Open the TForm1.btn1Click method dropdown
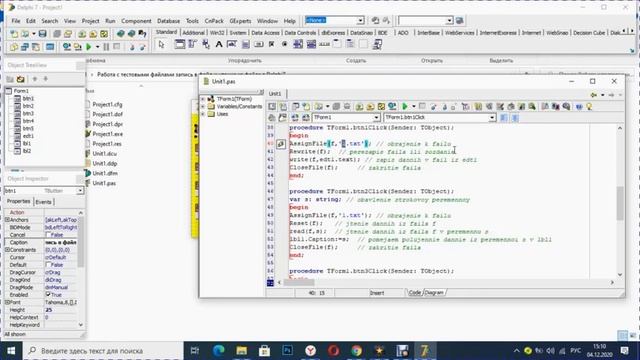This screenshot has height=360, width=640. click(492, 118)
